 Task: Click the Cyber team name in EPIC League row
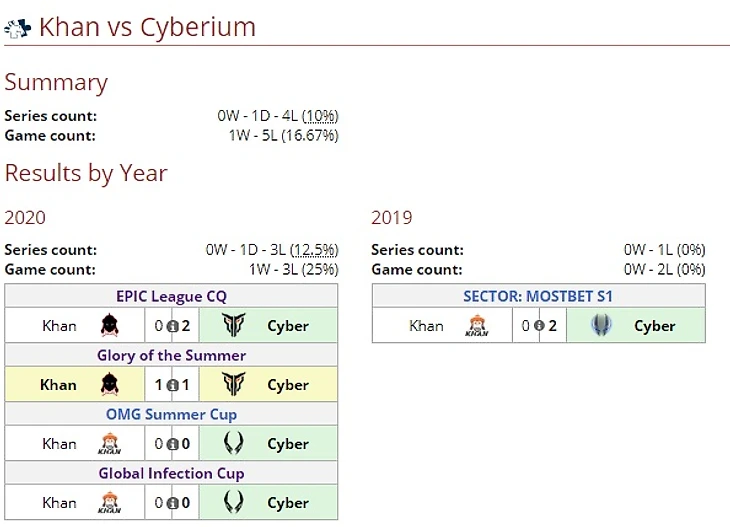288,326
